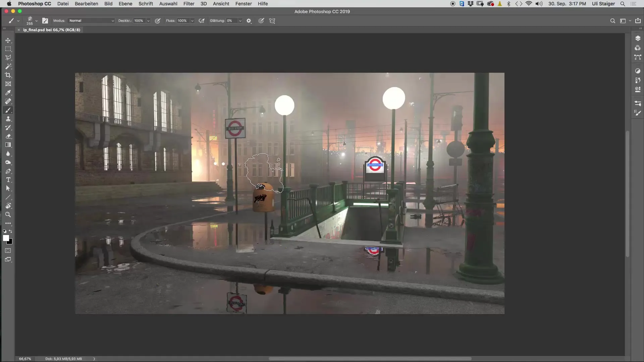This screenshot has height=362, width=644.
Task: Open the Fluss flow dropdown arrow
Action: click(192, 21)
